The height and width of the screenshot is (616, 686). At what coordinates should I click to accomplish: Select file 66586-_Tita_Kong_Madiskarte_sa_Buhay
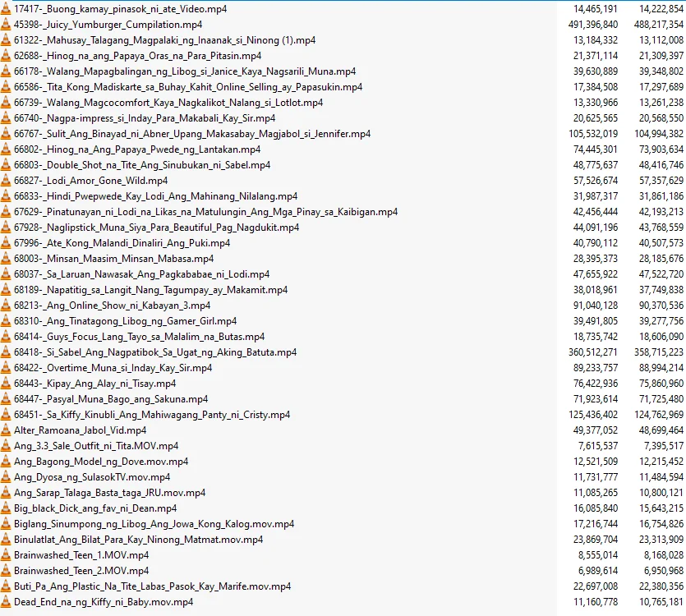pyautogui.click(x=188, y=87)
